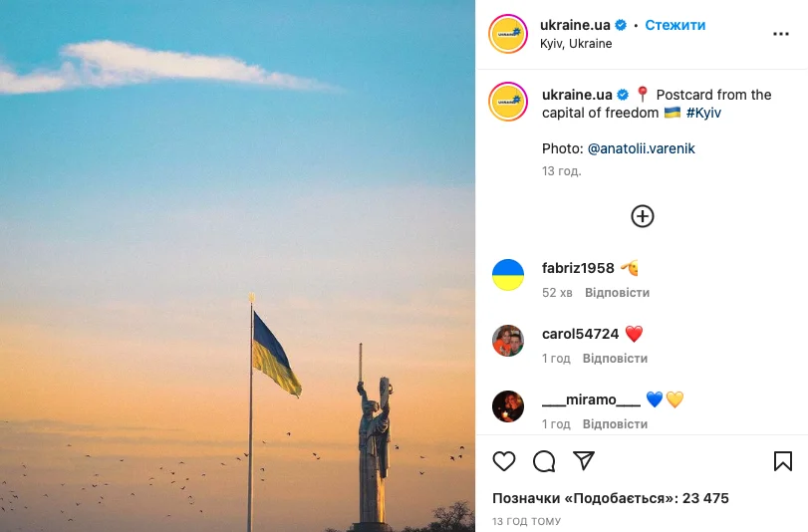Open Kyiv, Ukraine location link

point(576,44)
